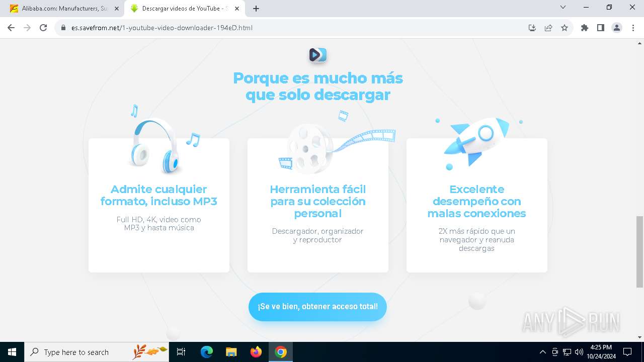The width and height of the screenshot is (644, 362).
Task: Click the scrollbar down arrow
Action: click(x=639, y=337)
